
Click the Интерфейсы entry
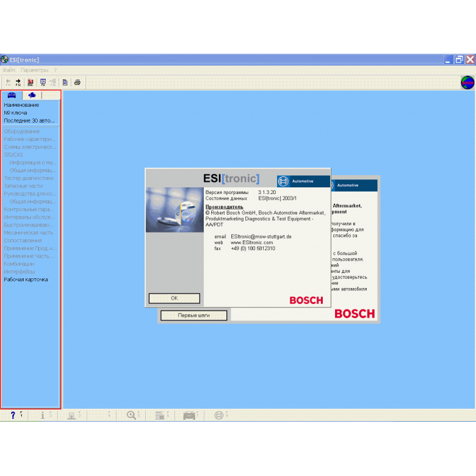coord(19,272)
